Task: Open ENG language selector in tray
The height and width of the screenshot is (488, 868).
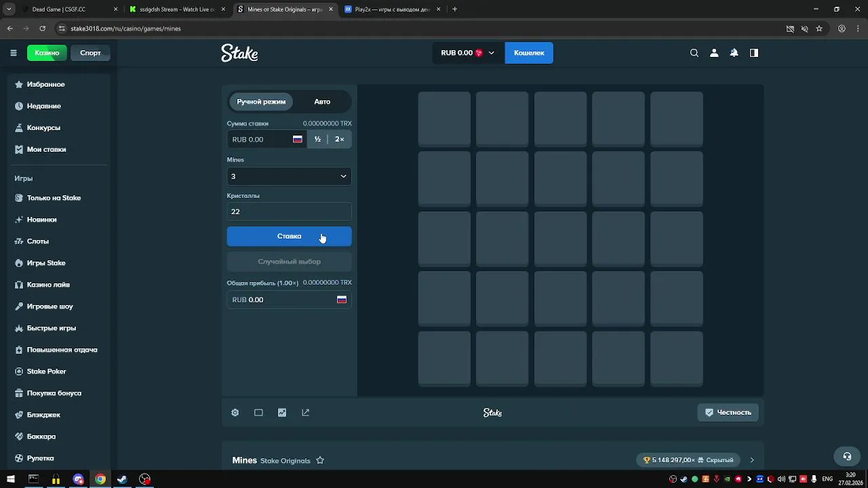Action: [x=827, y=479]
